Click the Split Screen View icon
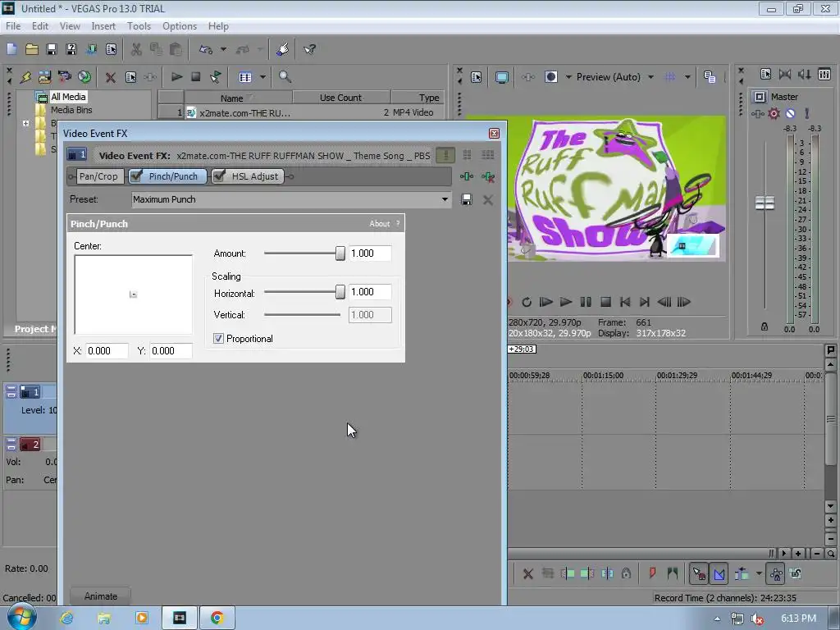The image size is (840, 630). coord(550,76)
